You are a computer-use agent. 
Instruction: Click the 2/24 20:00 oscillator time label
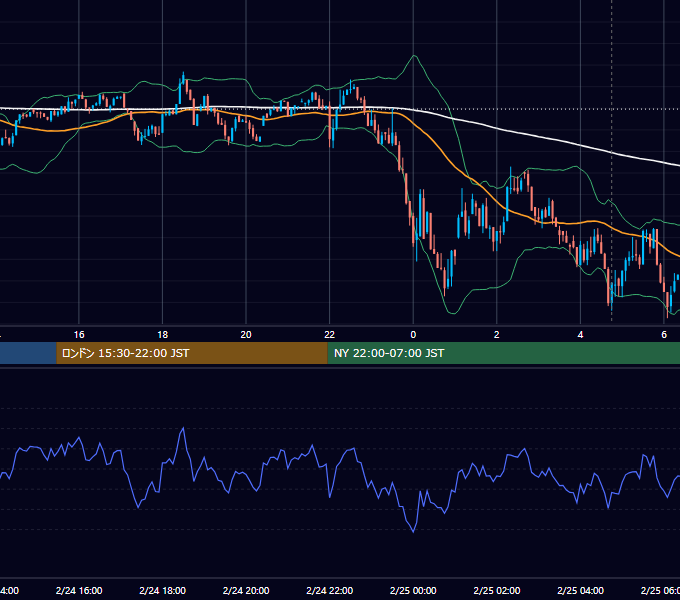(x=246, y=590)
